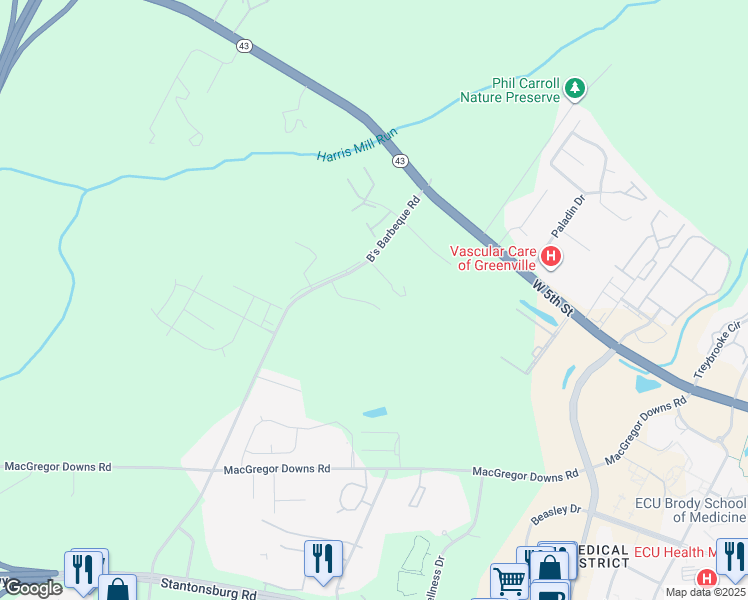This screenshot has height=600, width=748.
Task: Select the Paladin Dr street label
Action: click(568, 217)
